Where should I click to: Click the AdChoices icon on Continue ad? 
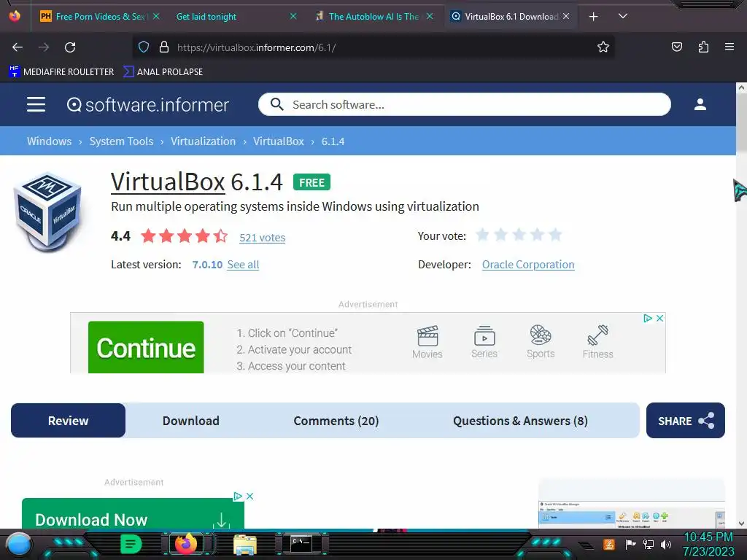click(648, 318)
